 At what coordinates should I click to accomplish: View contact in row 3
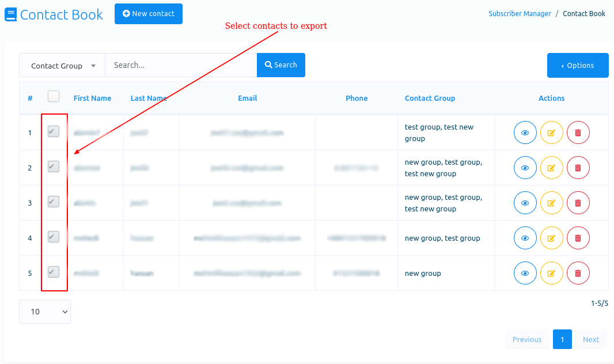click(525, 203)
